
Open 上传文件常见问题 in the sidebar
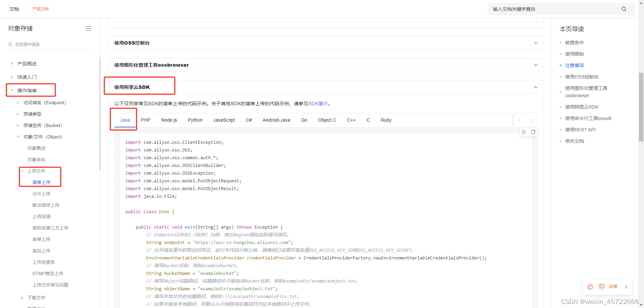tap(50, 285)
